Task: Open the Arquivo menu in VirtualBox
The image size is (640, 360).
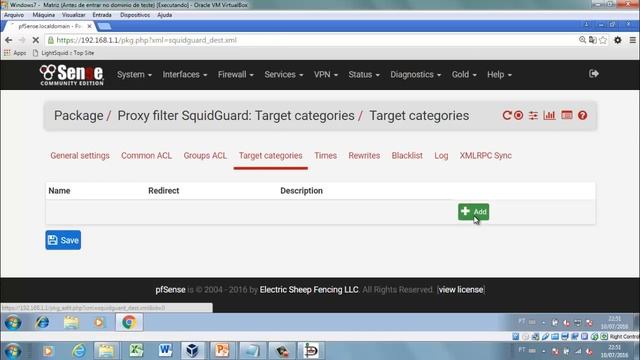Action: click(14, 15)
